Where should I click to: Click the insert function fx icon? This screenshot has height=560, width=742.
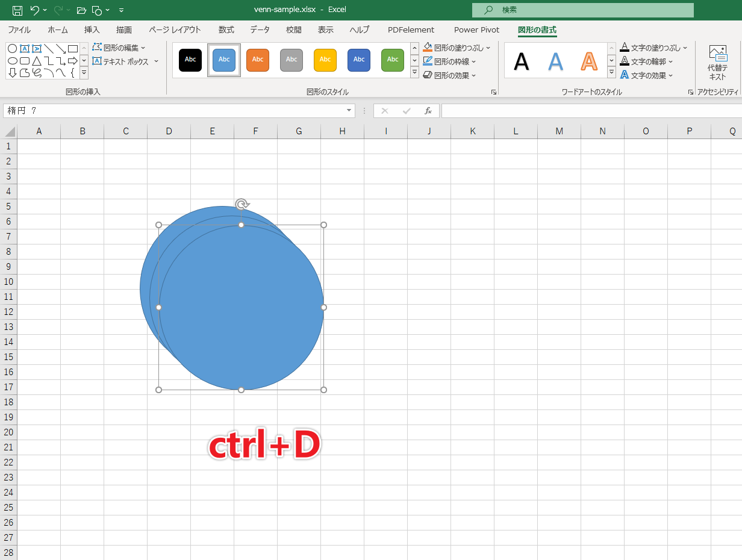(x=428, y=111)
